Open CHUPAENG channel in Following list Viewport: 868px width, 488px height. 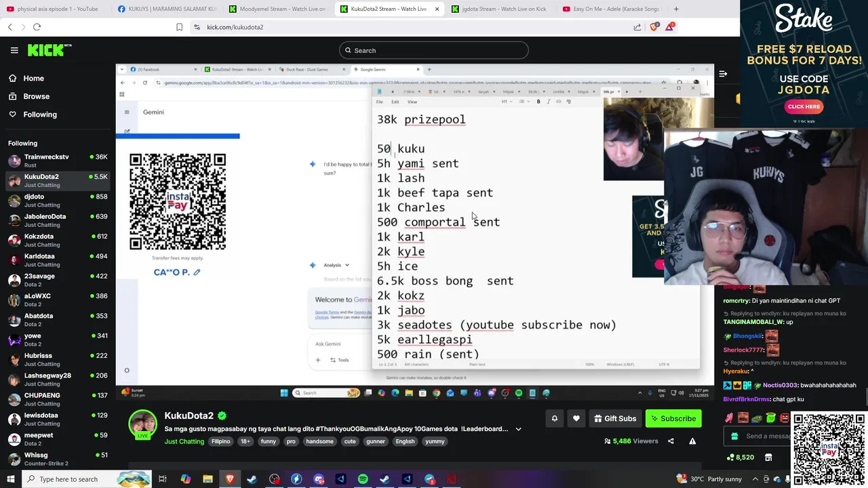(58, 399)
